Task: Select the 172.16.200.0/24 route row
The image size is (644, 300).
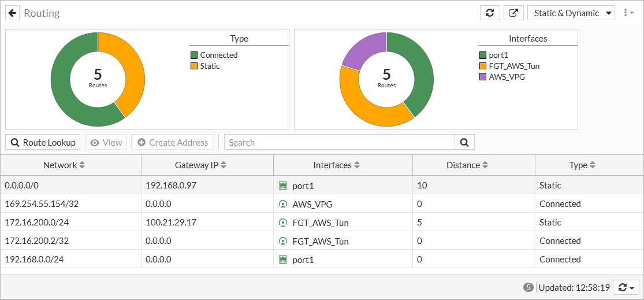Action: click(69, 223)
